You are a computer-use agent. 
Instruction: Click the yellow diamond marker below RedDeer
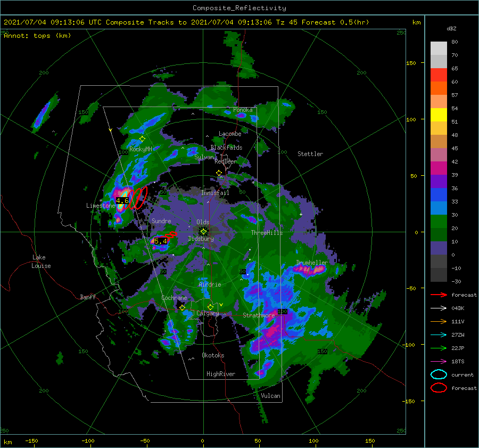pos(219,173)
